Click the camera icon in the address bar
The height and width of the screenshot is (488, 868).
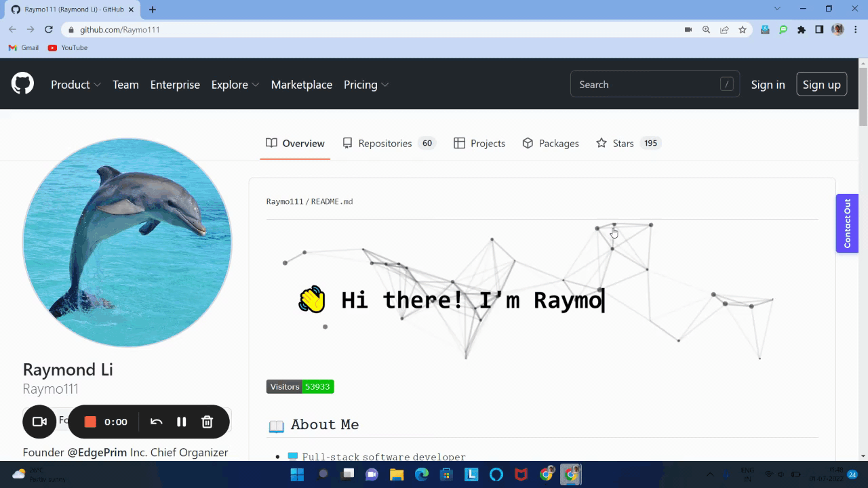[688, 30]
